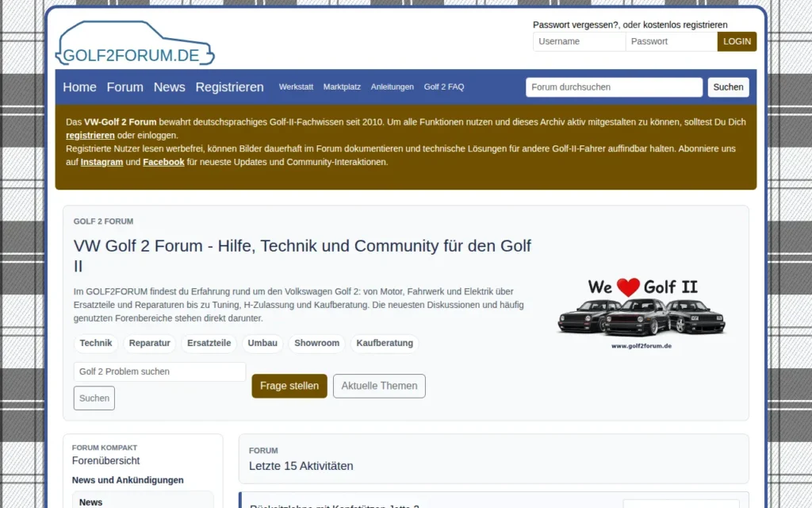Follow the registrieren link in the brown banner
This screenshot has height=508, width=812.
(90, 135)
